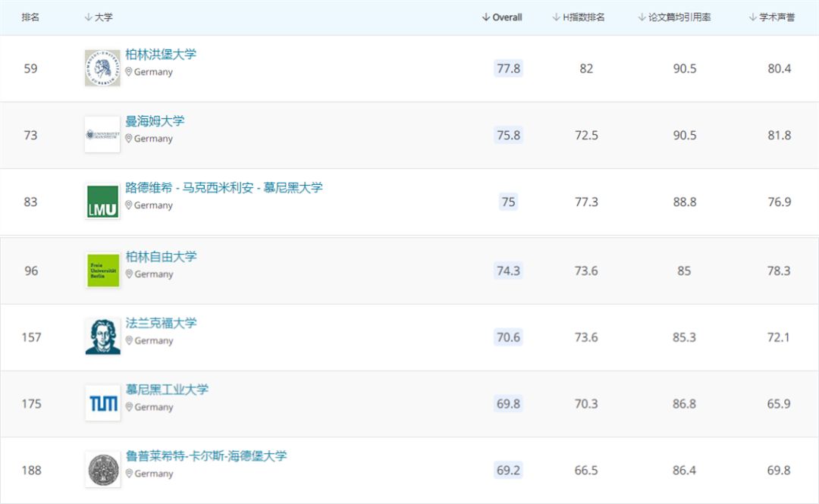Select location pin icon under 柏林洪堡大学
819x504 pixels.
click(x=128, y=71)
